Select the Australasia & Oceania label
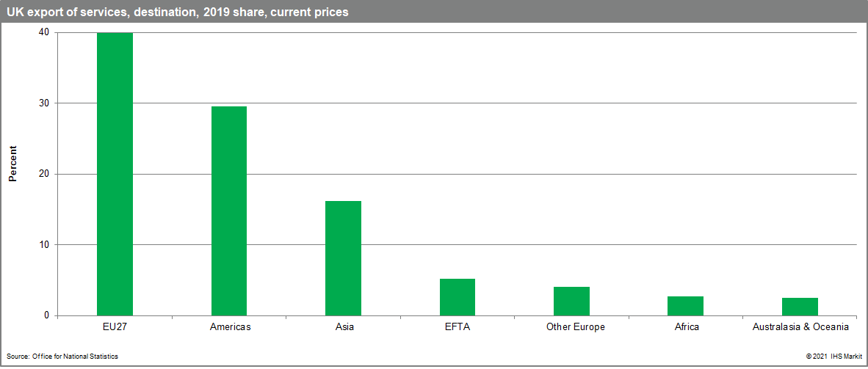868x369 pixels. 800,326
